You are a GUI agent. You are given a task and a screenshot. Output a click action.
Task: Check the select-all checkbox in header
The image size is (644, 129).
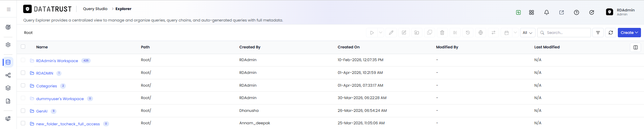23,47
